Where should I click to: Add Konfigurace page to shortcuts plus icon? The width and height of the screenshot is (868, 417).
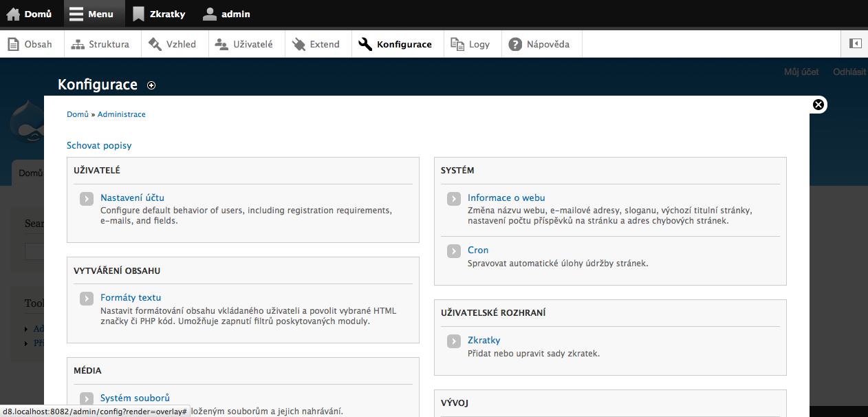coord(151,85)
